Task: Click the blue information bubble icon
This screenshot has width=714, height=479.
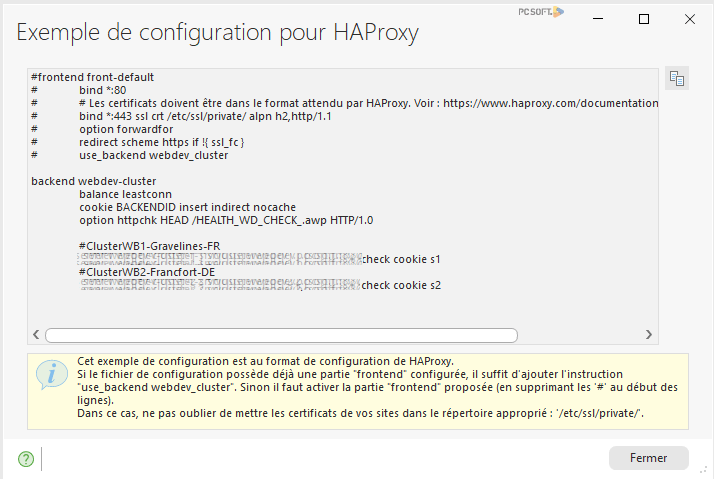Action: (x=52, y=375)
